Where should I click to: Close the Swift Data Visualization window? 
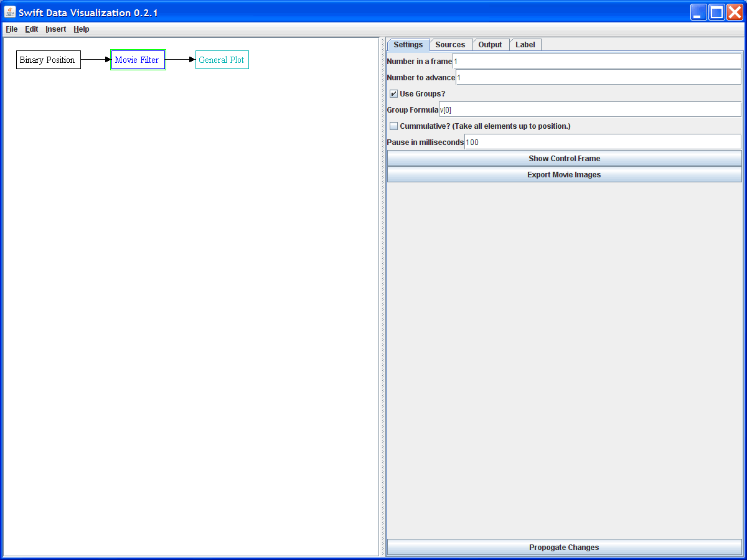(x=735, y=12)
